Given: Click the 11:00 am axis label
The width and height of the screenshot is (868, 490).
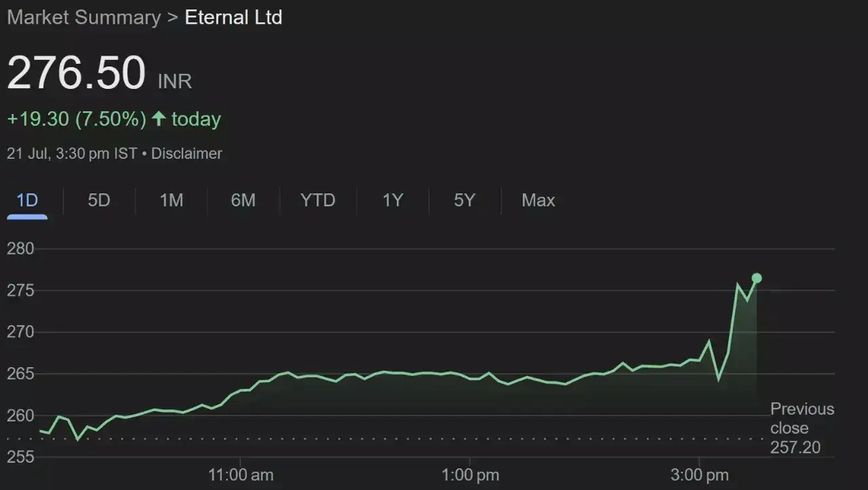Looking at the screenshot, I should (241, 475).
